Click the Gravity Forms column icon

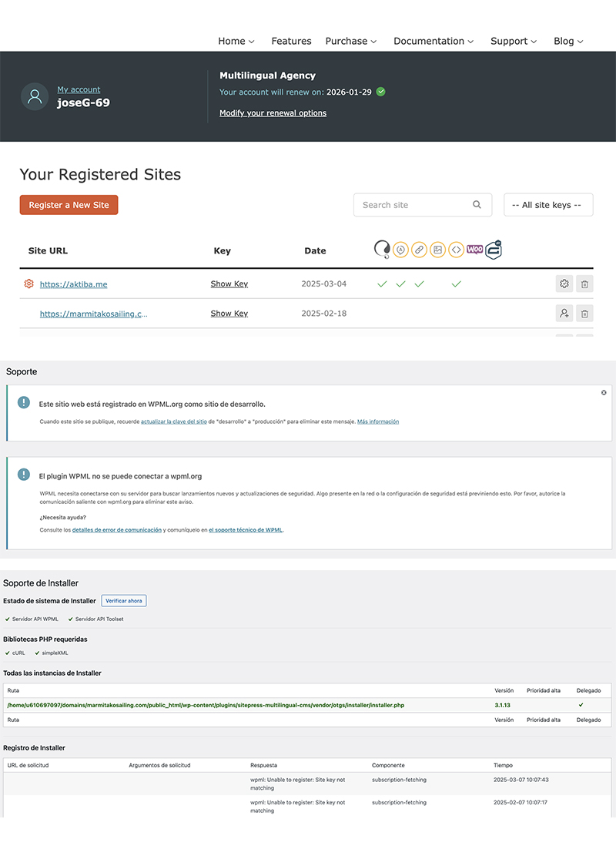click(494, 250)
